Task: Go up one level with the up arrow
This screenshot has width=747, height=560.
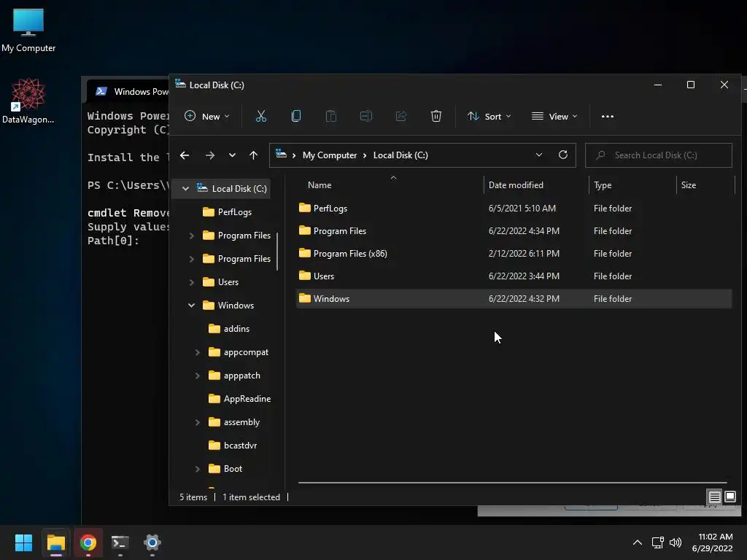Action: tap(253, 155)
